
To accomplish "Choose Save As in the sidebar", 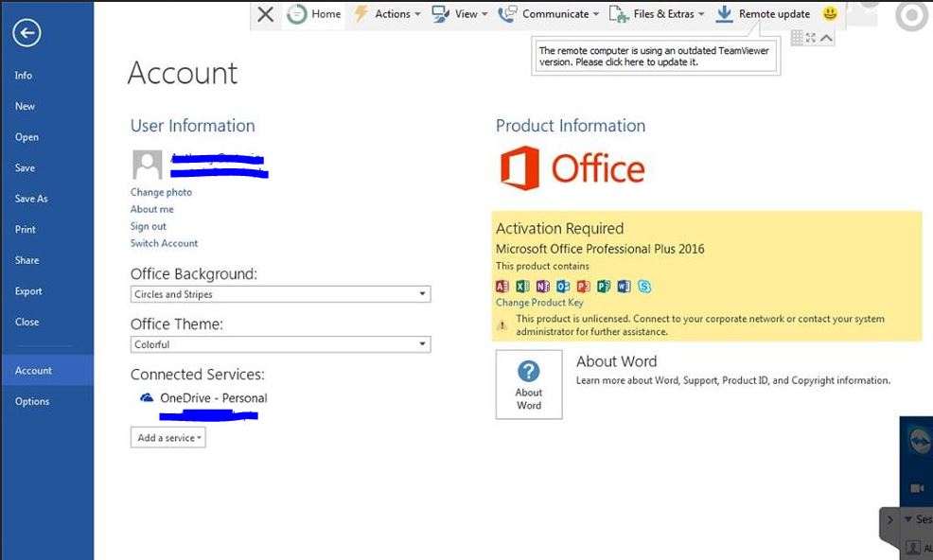I will [31, 198].
